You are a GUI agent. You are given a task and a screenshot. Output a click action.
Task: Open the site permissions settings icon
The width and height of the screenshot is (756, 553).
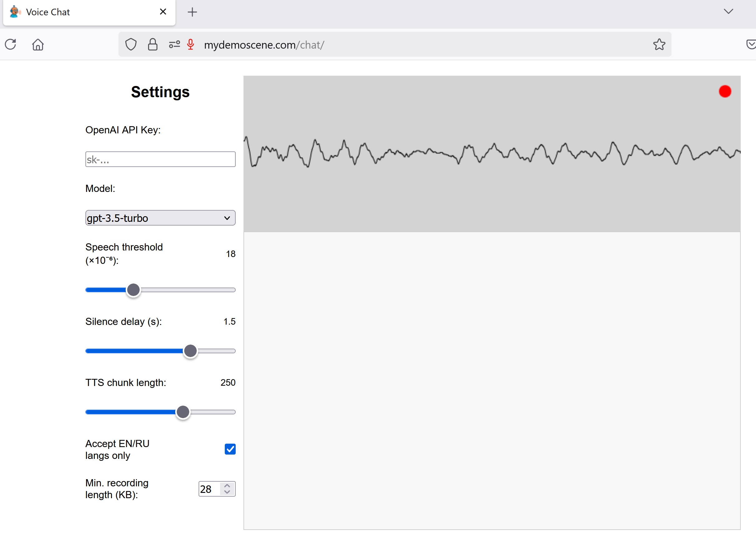[x=174, y=44]
